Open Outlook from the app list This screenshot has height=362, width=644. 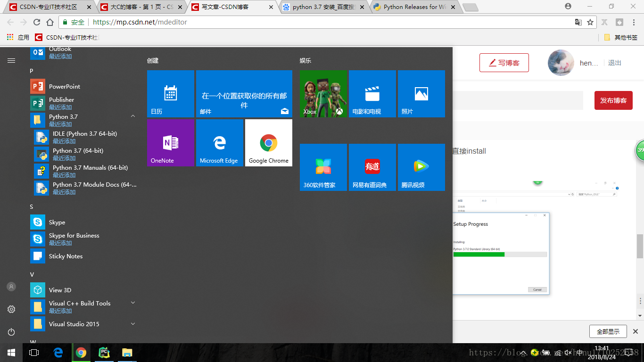pos(83,52)
